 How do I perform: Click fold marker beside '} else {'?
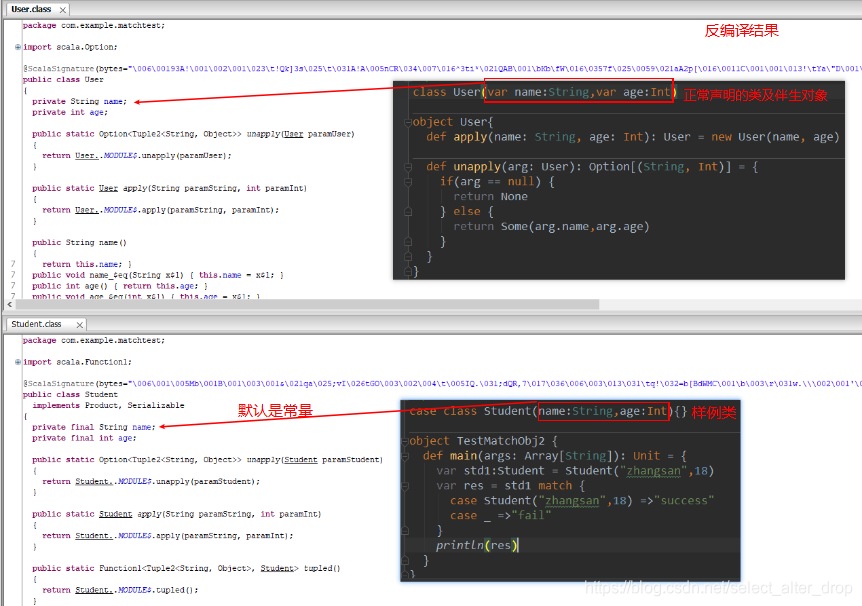tap(408, 212)
